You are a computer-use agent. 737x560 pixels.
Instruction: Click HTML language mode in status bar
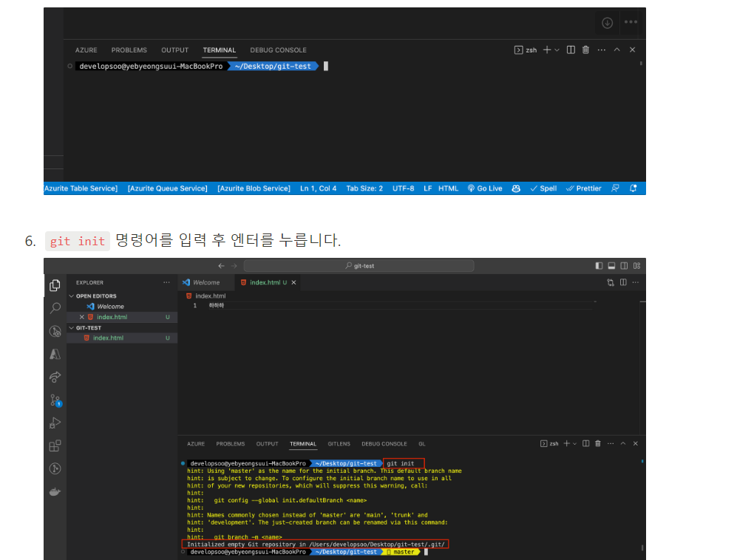coord(448,188)
